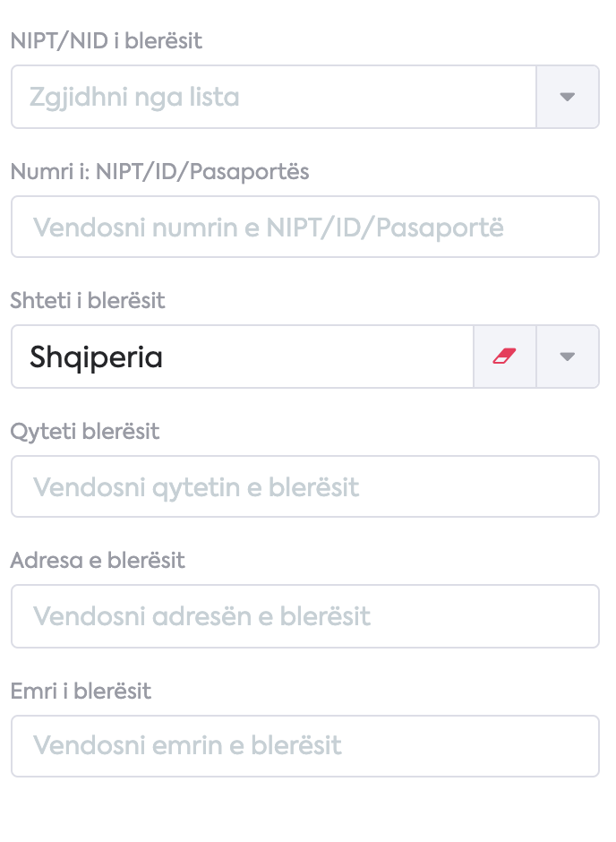Click the Adresa e blerësit label
The width and height of the screenshot is (616, 842).
click(x=98, y=561)
